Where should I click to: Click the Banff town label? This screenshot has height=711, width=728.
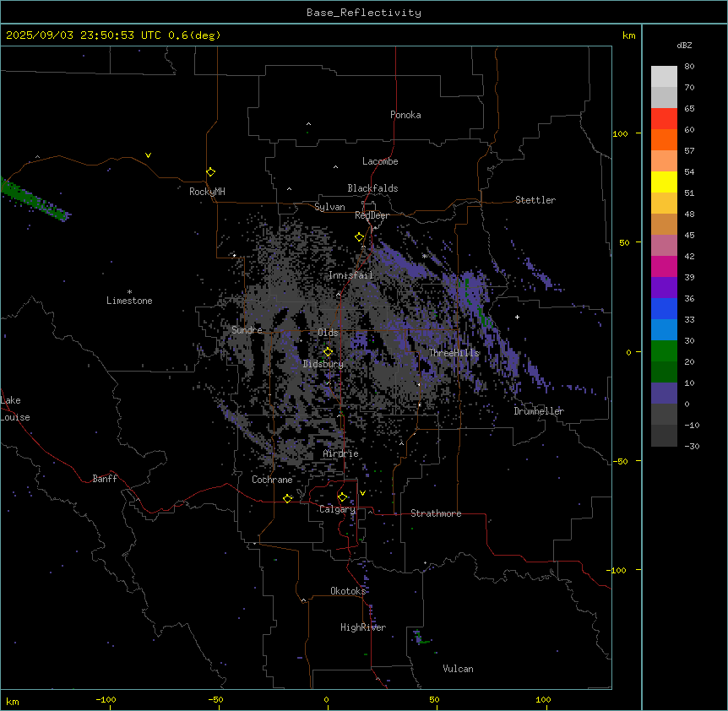pos(105,479)
